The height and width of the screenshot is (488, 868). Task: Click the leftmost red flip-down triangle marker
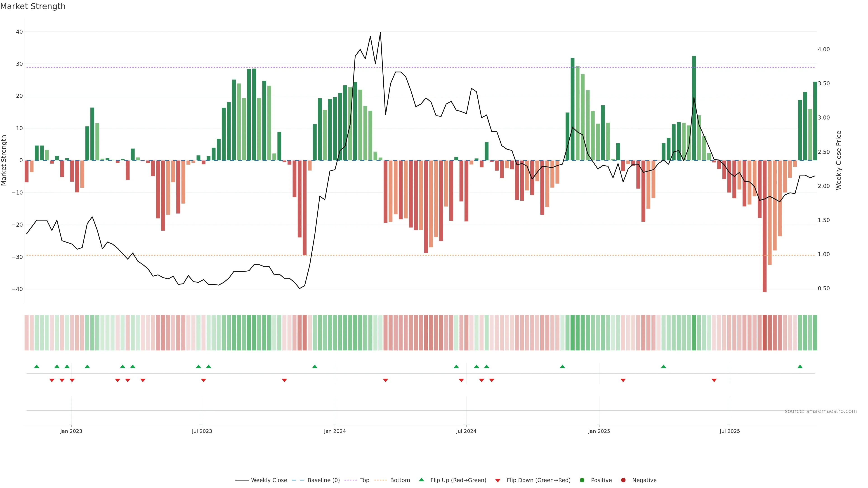click(x=52, y=380)
